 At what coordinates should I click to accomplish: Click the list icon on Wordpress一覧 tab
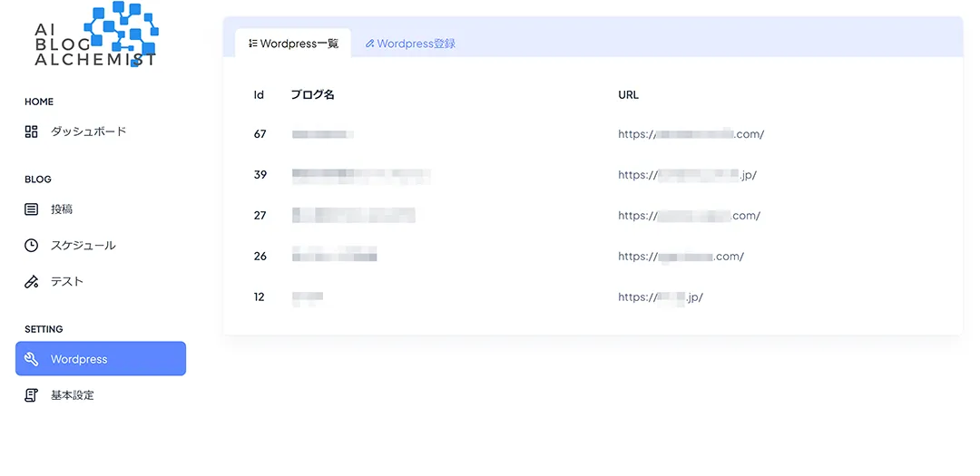point(253,44)
